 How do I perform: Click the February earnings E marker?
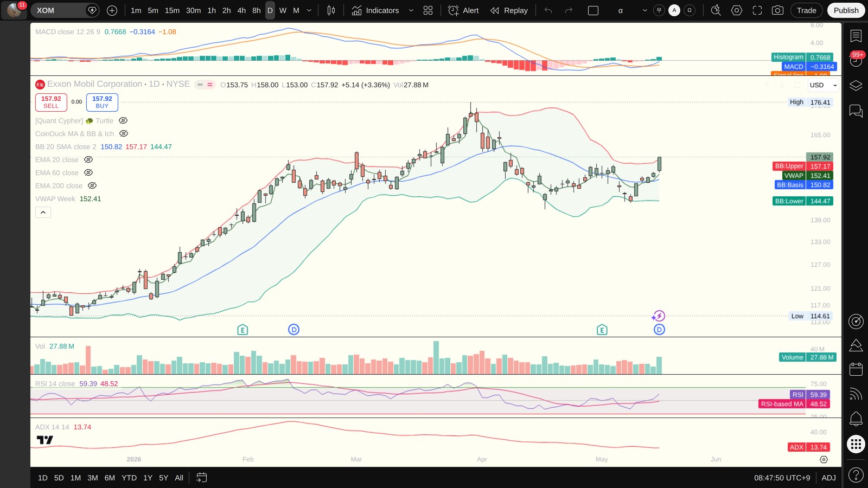[x=242, y=330]
